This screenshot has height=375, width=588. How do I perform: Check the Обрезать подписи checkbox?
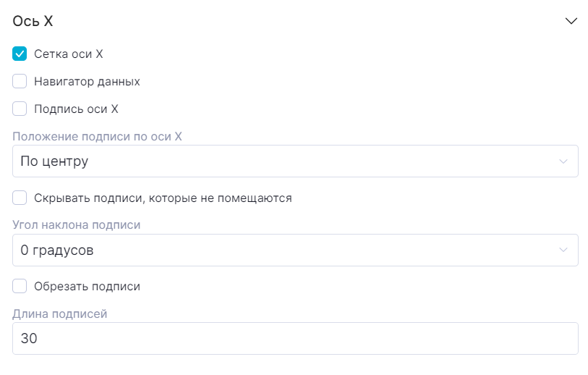click(x=20, y=287)
